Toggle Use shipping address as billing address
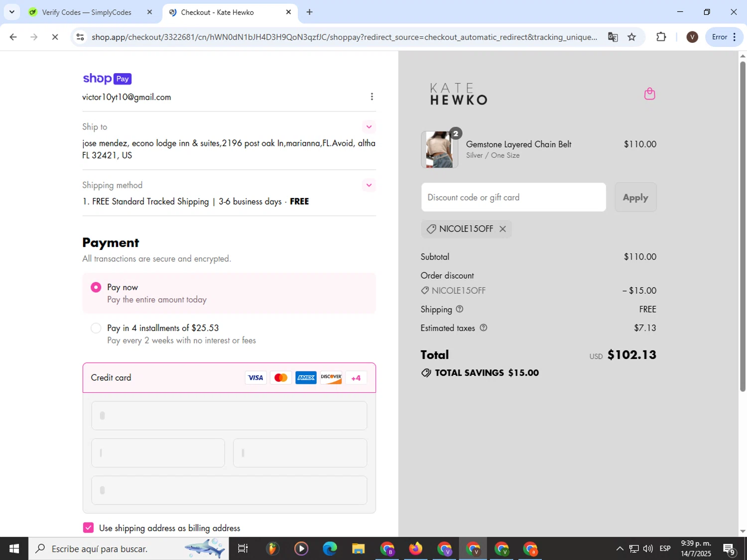Screen dimensions: 747x560 click(88, 528)
